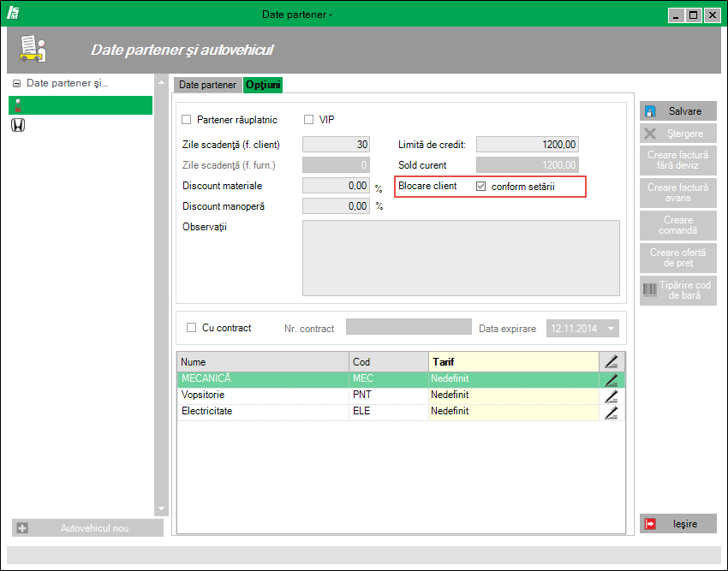Select the Electricitate row name cell
728x571 pixels.
(263, 412)
